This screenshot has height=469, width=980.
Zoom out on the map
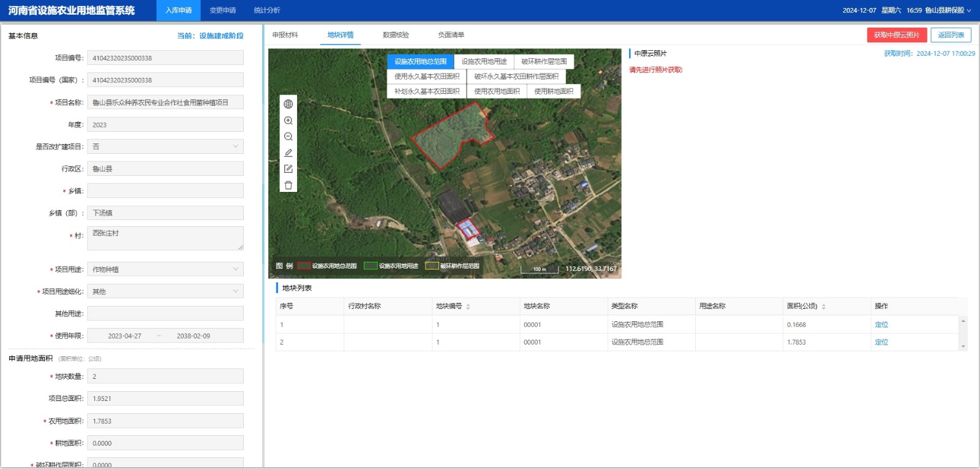point(288,137)
